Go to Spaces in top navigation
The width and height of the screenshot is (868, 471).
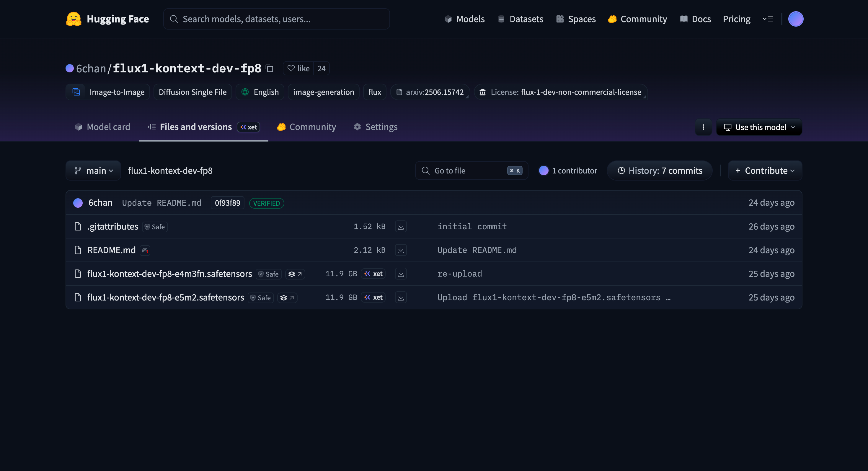[576, 19]
